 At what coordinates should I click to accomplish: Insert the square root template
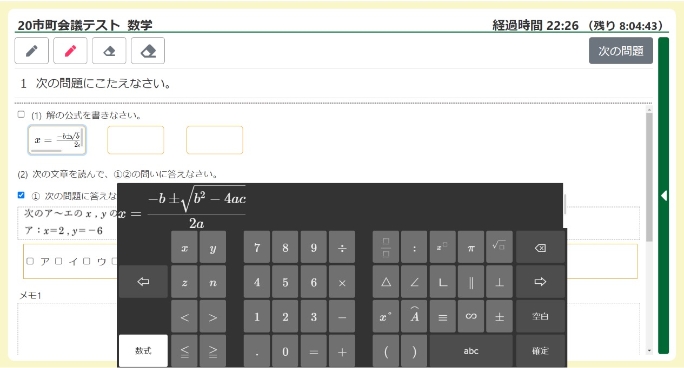point(499,248)
